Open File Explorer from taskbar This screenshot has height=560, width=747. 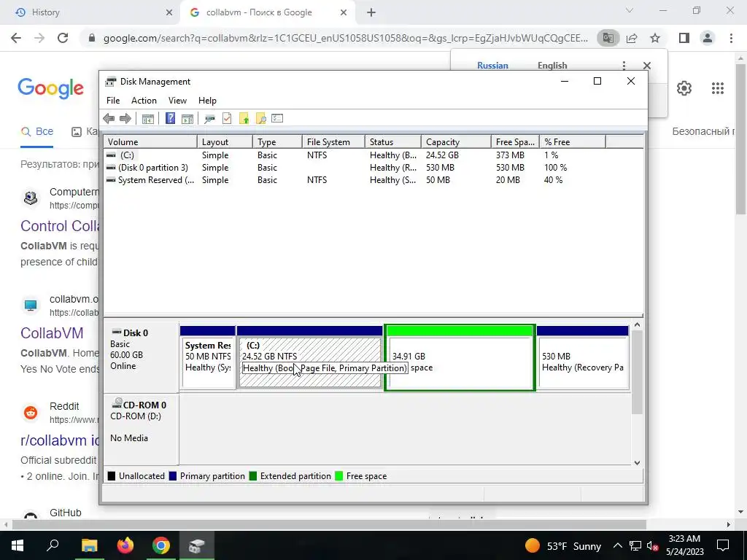point(89,545)
